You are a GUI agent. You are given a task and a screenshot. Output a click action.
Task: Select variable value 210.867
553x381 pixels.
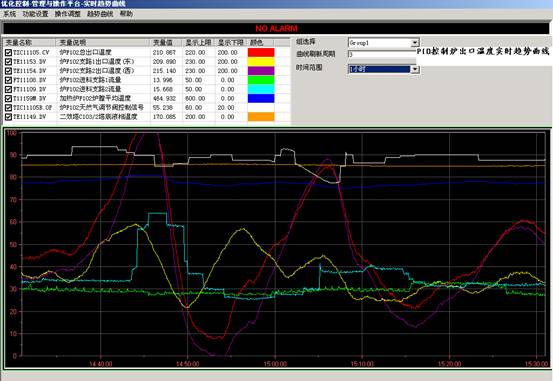point(164,53)
